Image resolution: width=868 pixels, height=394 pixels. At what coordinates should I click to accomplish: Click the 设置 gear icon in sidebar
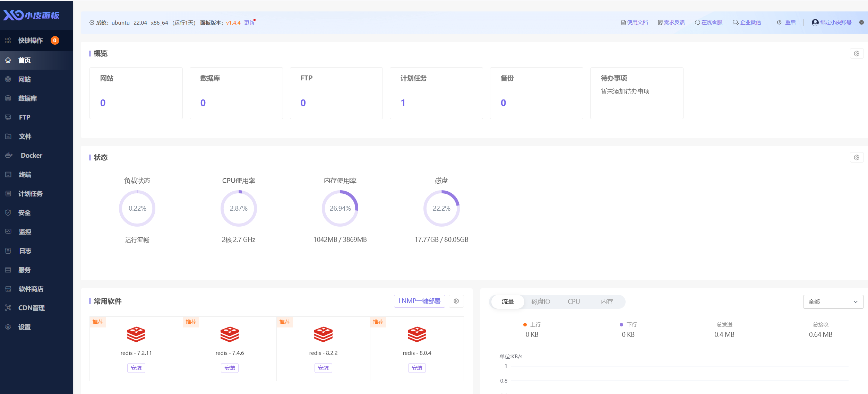(x=8, y=327)
